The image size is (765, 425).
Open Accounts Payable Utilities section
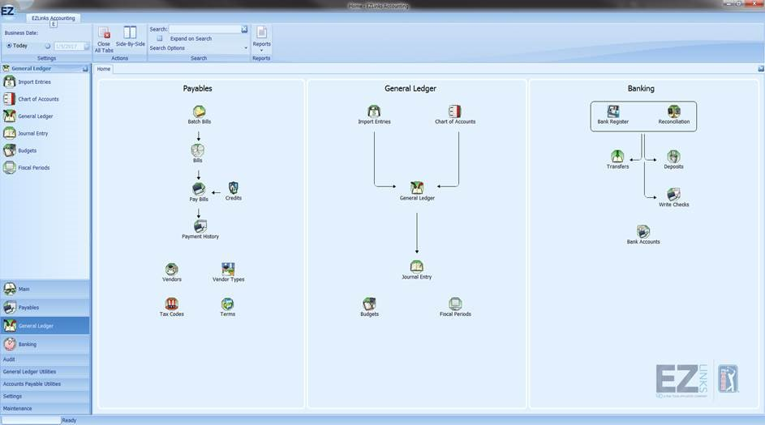pyautogui.click(x=45, y=384)
